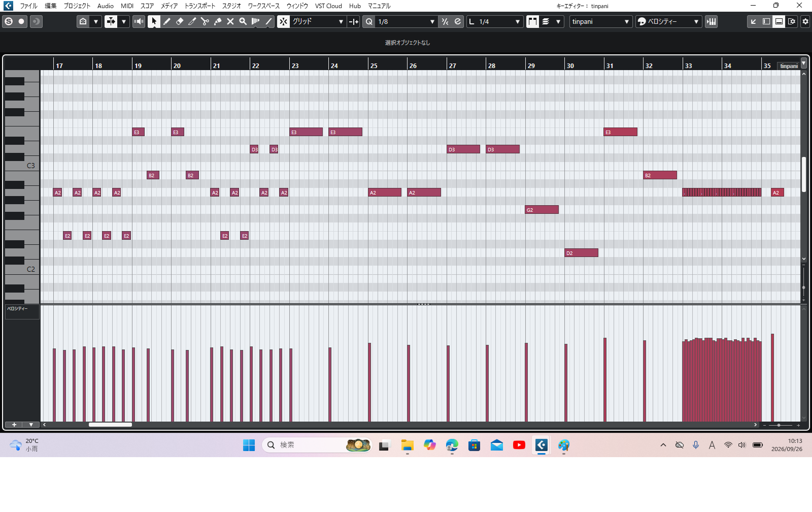This screenshot has height=512, width=812.
Task: Open the quantize preset 1/8 dropdown
Action: pos(407,21)
